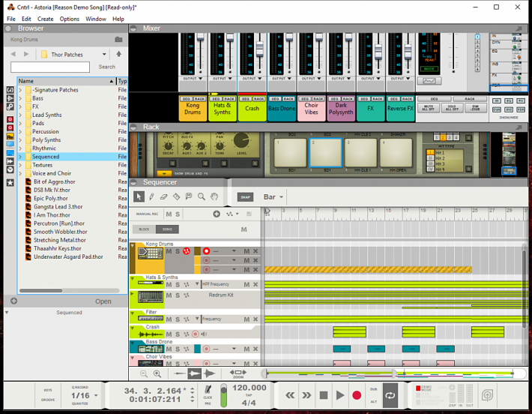Mute the Bass Drone track

169,349
